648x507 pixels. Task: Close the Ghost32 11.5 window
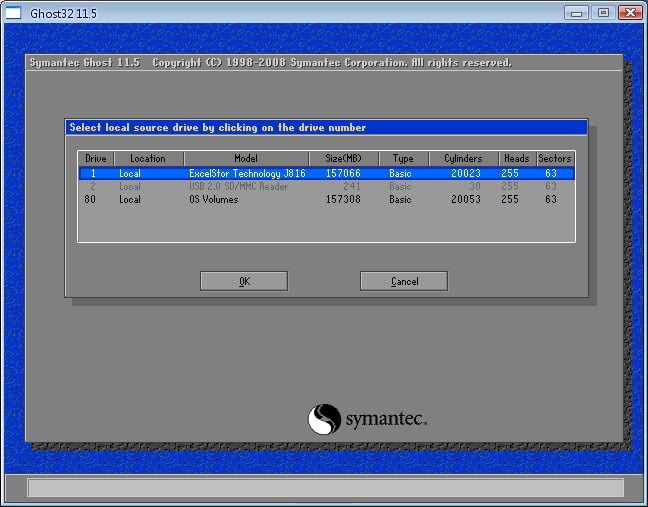(x=630, y=13)
